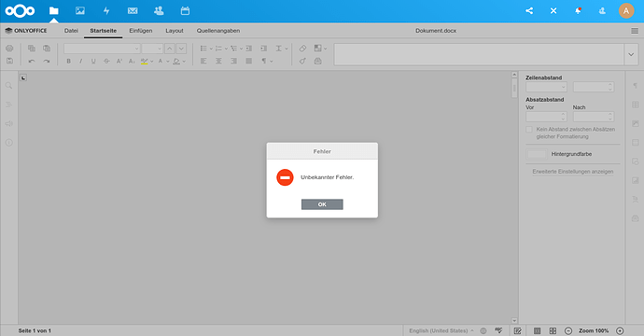Click the Nextcloud logo
This screenshot has height=336, width=644.
click(x=20, y=10)
